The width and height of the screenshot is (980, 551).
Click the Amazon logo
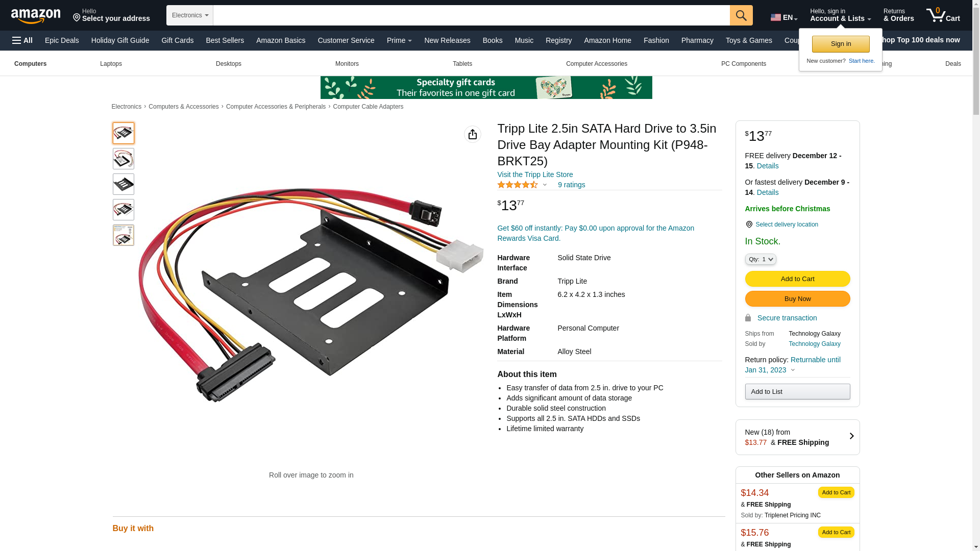[36, 16]
